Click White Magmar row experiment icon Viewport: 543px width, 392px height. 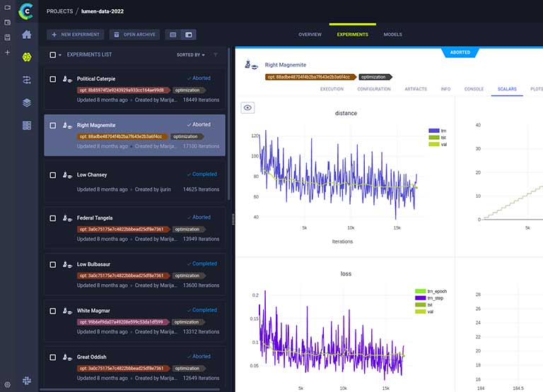click(x=67, y=311)
